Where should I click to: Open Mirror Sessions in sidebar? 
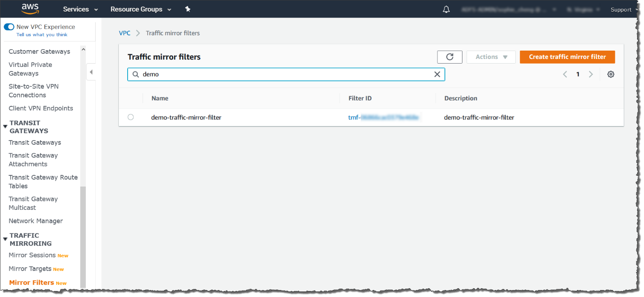pos(32,255)
